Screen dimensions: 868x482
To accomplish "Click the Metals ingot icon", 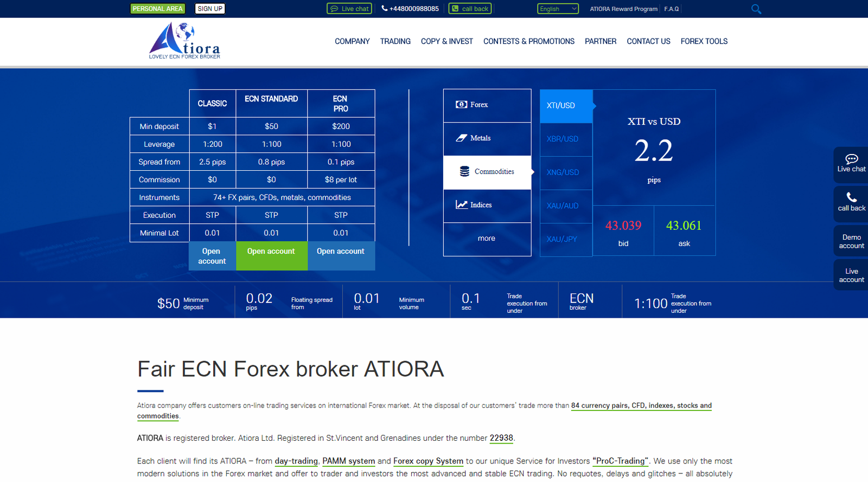I will coord(461,138).
